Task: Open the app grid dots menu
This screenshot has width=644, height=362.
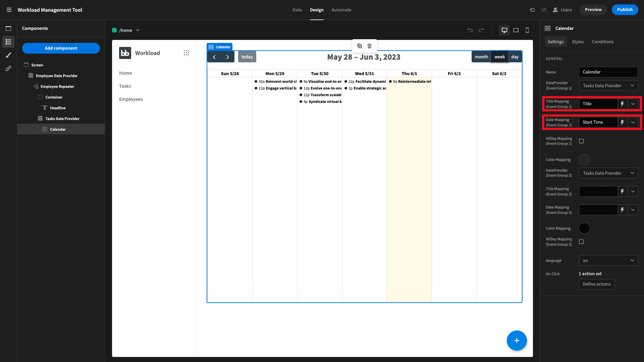Action: coord(186,53)
